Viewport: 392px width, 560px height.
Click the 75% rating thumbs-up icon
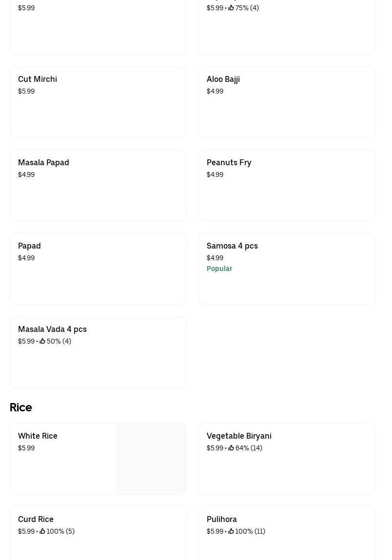231,8
